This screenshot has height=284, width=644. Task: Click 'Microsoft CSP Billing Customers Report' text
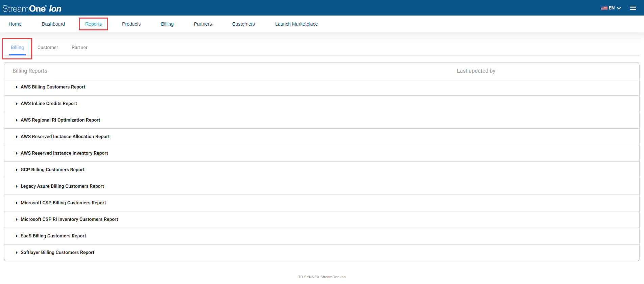(63, 203)
